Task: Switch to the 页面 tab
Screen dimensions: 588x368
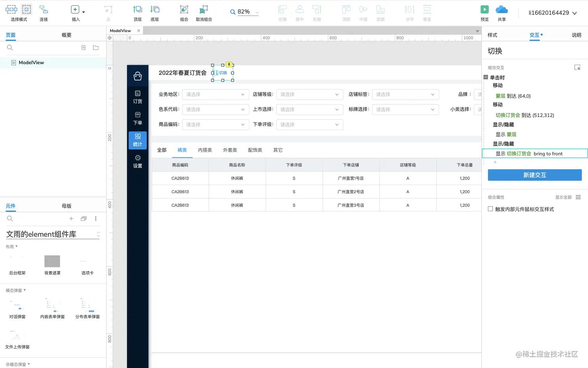Action: [10, 35]
